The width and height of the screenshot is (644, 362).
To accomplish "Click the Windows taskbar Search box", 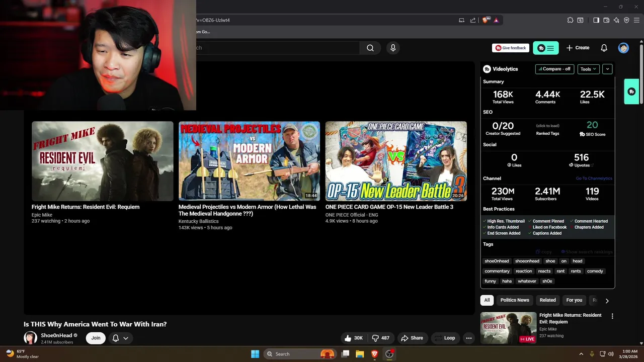I will 299,354.
